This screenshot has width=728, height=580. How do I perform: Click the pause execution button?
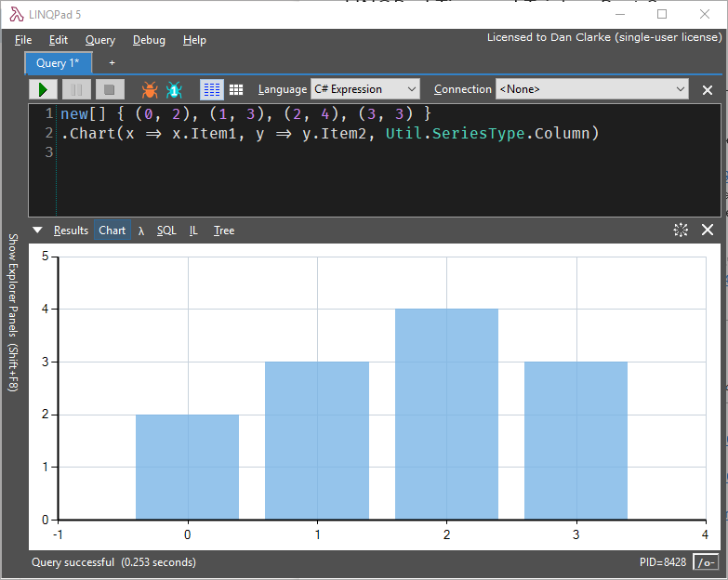(x=76, y=89)
